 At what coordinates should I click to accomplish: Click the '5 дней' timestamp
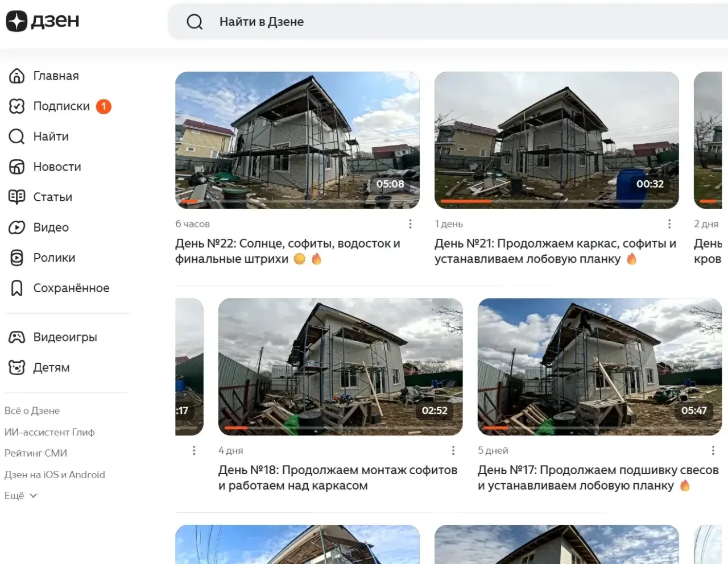[493, 450]
